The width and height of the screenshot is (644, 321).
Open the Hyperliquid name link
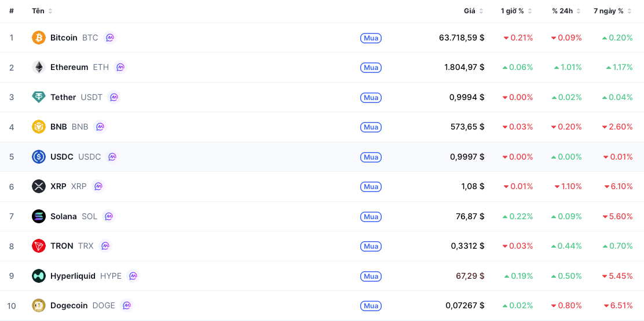coord(73,276)
